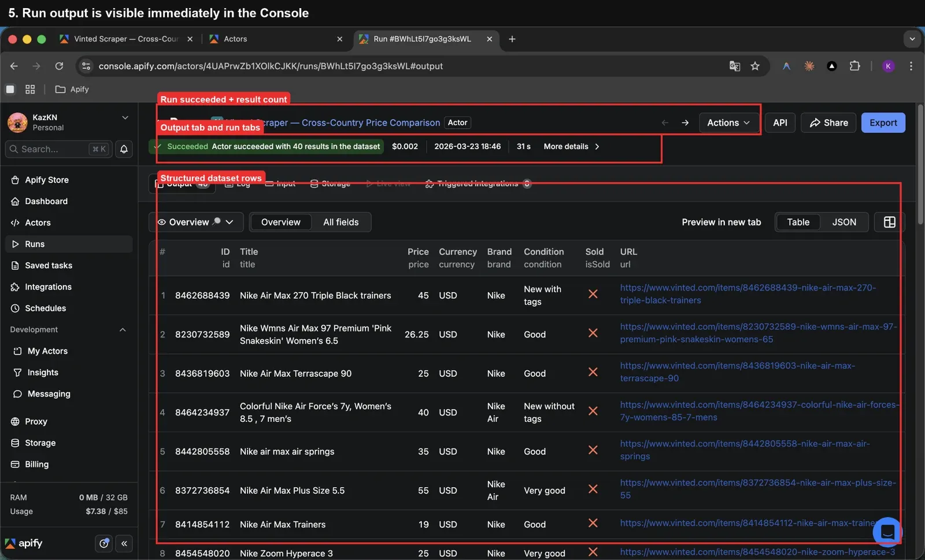925x560 pixels.
Task: Open Schedules in the sidebar
Action: (x=69, y=308)
